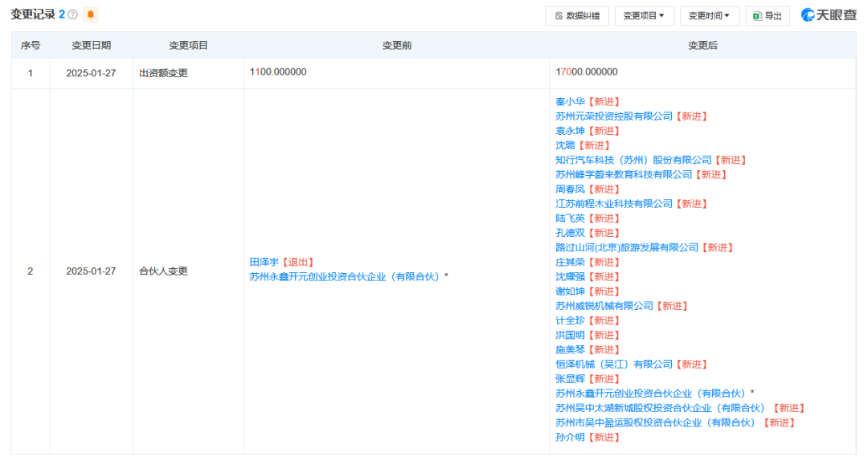Click partner name 孙介明
The width and height of the screenshot is (868, 469).
[x=571, y=437]
